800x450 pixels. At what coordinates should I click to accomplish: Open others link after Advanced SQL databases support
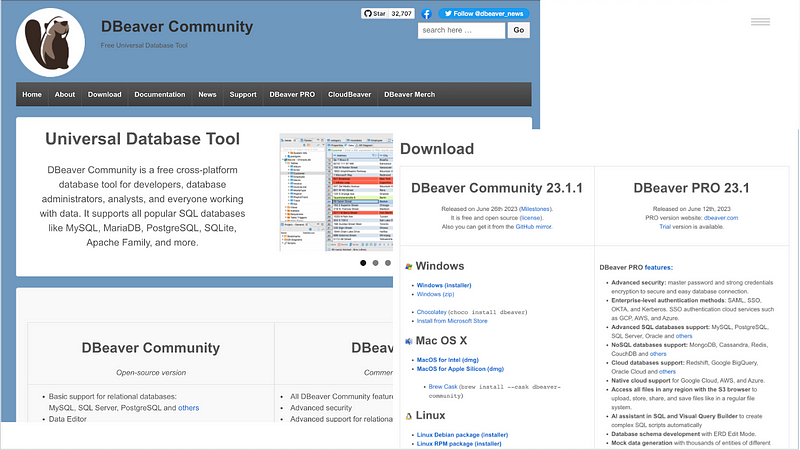684,336
